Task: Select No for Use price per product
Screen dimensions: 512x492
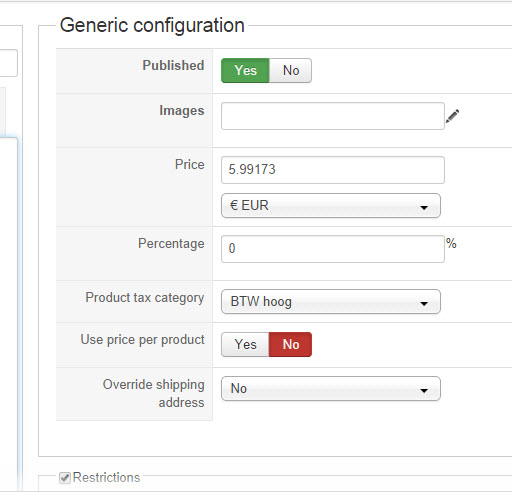Action: (290, 344)
